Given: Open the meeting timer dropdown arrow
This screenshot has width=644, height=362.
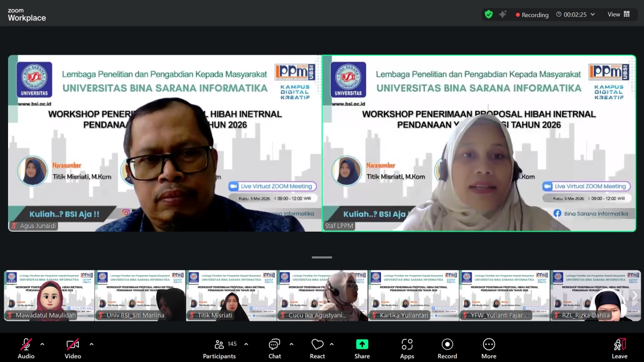Looking at the screenshot, I should 593,14.
